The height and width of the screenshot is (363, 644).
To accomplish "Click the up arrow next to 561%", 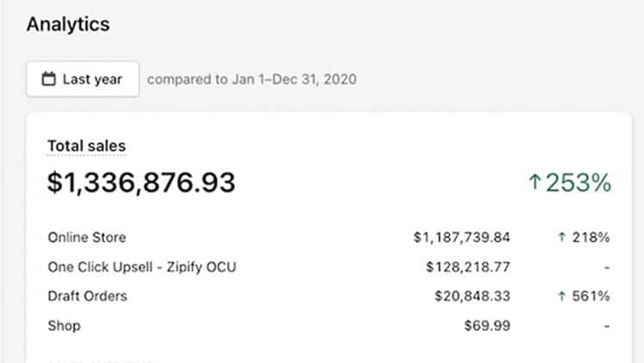I will pos(563,296).
